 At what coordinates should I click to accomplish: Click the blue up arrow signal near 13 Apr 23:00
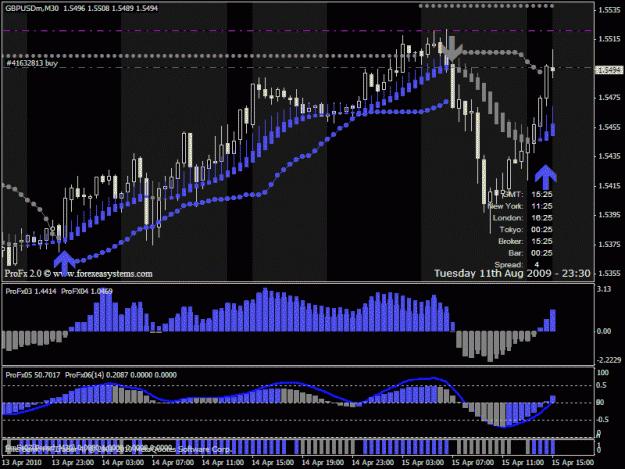click(x=65, y=262)
